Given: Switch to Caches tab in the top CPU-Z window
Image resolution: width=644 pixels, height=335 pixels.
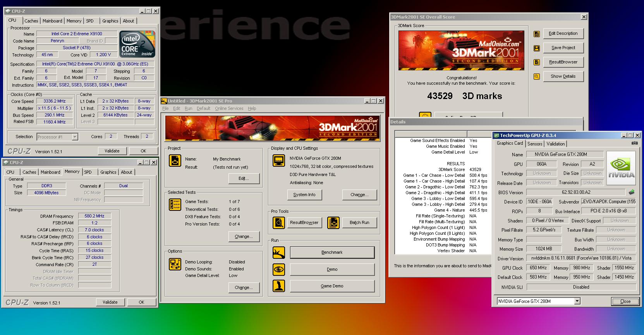Looking at the screenshot, I should (31, 21).
